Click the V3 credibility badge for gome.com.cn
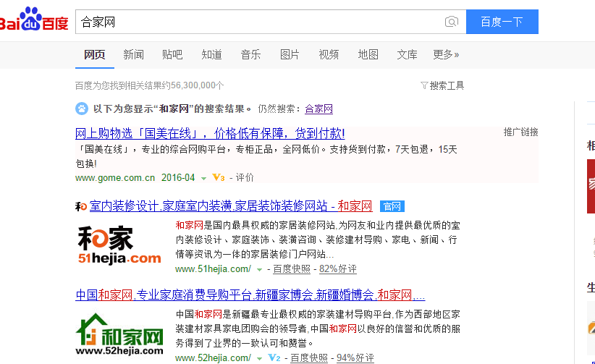This screenshot has width=595, height=364. click(x=219, y=177)
